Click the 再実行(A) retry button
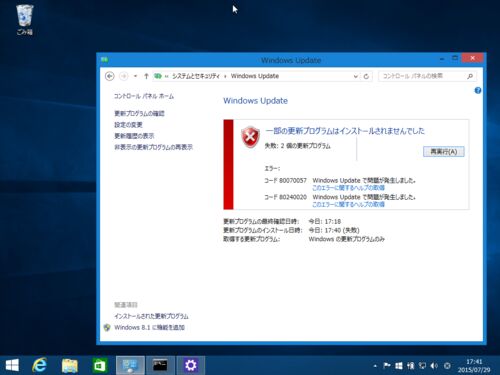This screenshot has width=500, height=375. point(444,152)
